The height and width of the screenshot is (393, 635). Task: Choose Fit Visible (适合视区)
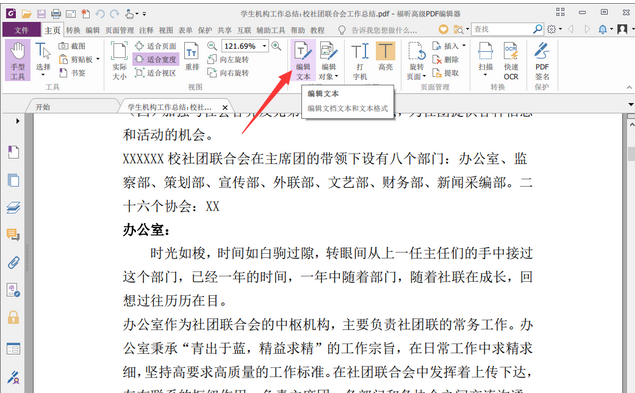[x=156, y=73]
